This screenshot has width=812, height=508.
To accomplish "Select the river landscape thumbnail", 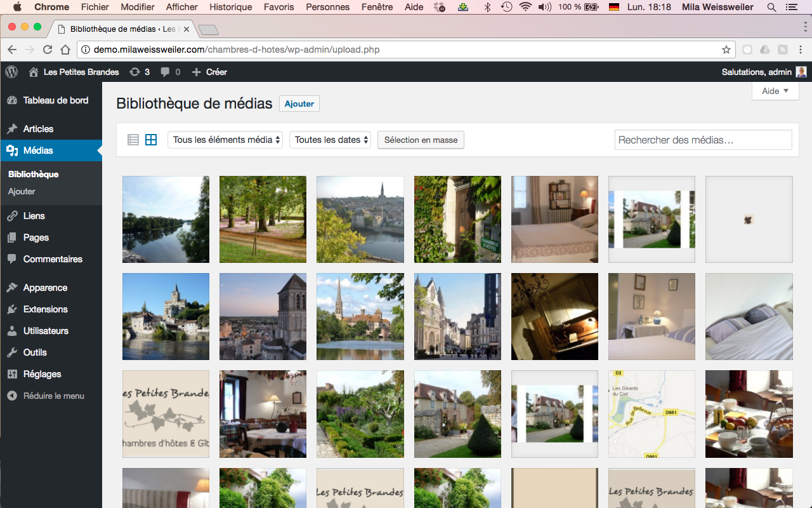I will tap(166, 219).
